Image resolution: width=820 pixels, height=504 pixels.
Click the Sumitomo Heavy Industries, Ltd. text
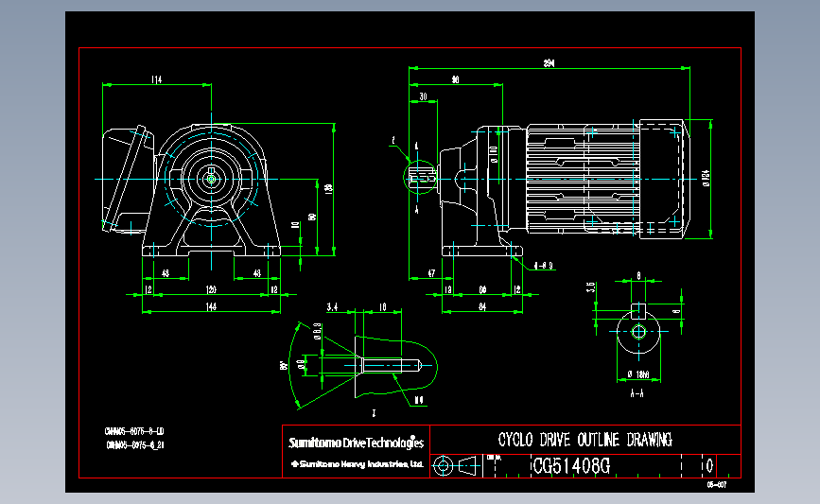[x=358, y=464]
